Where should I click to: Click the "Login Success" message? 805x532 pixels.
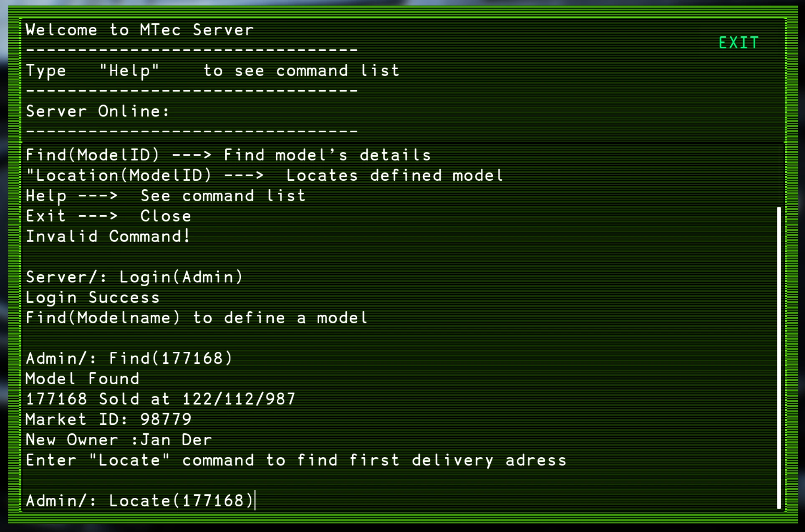(x=93, y=298)
